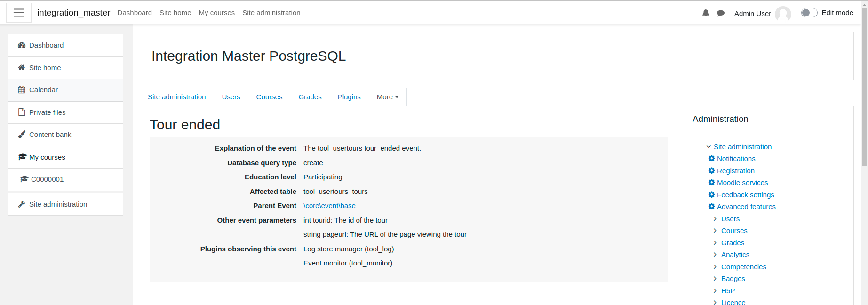Click the Tour ended heading

coord(185,125)
